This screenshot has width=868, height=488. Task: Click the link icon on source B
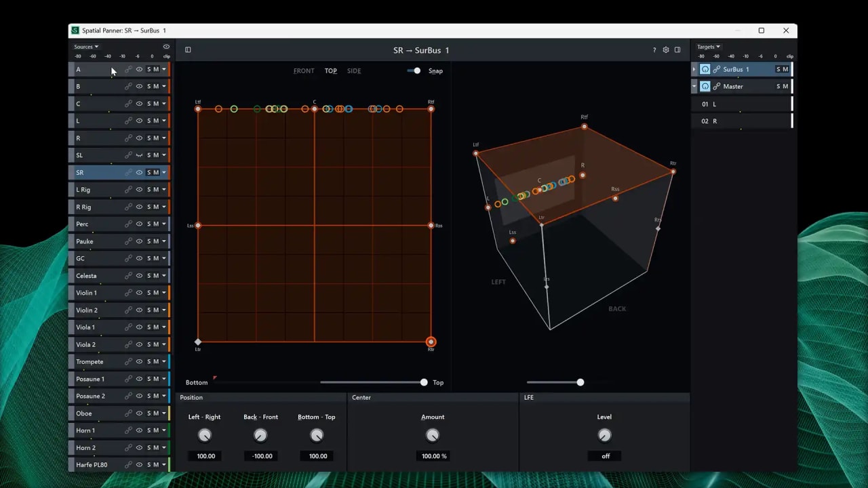pos(128,87)
